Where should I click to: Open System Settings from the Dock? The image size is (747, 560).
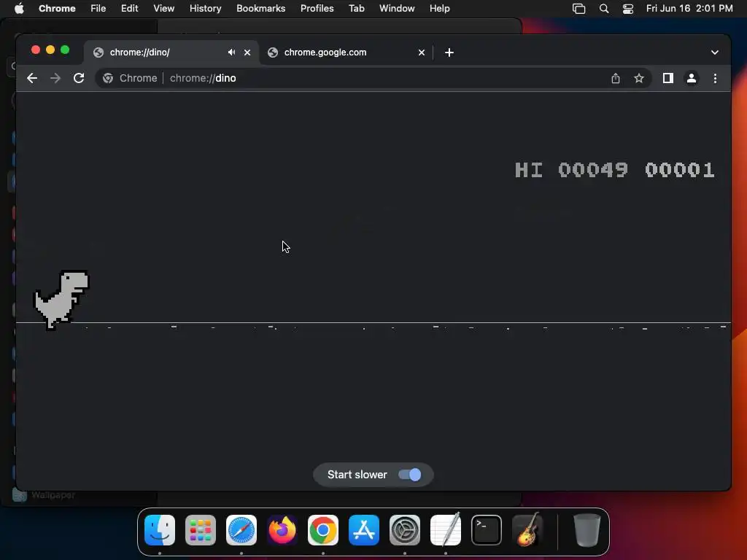[x=405, y=530]
